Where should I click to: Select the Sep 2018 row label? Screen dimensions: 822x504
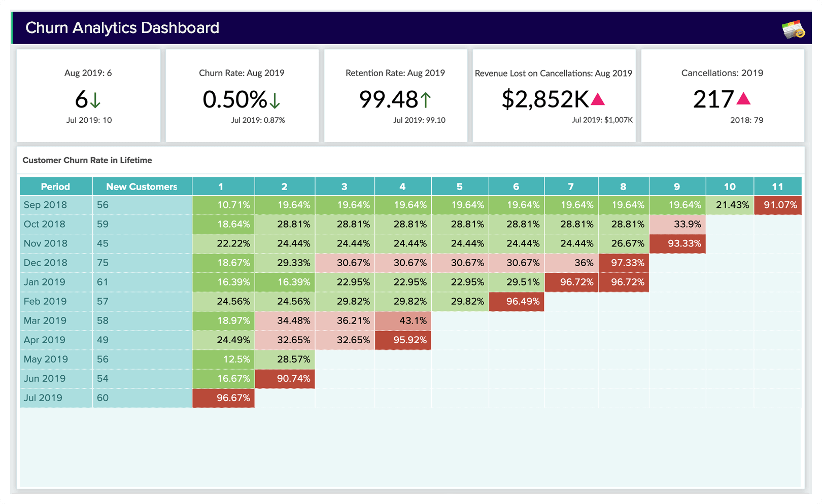[x=45, y=205]
